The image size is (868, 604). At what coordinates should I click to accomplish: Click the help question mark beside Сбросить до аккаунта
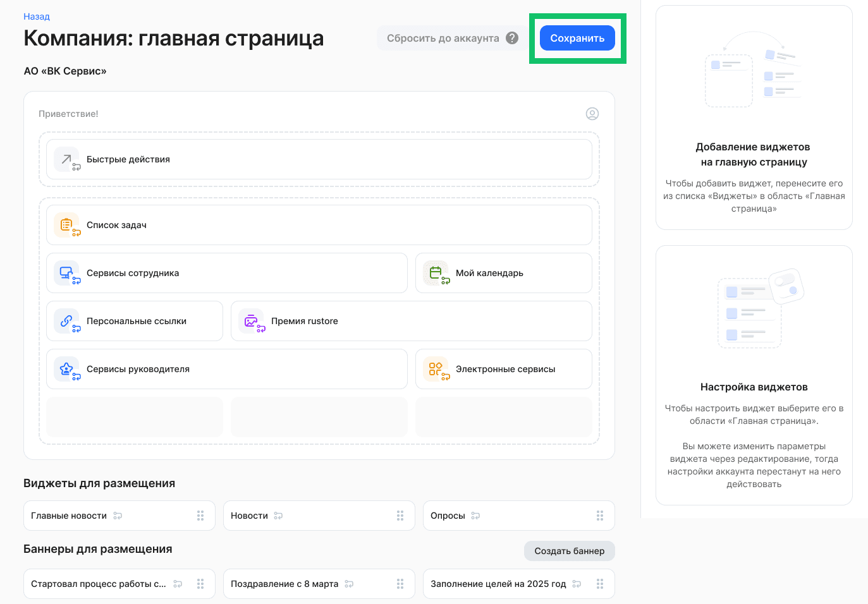pyautogui.click(x=512, y=38)
